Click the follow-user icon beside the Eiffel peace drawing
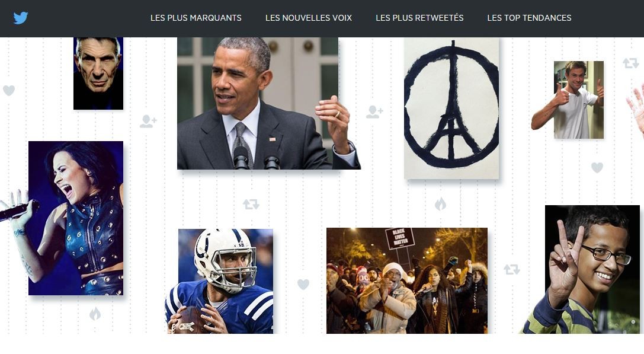644x354 pixels. tap(374, 112)
